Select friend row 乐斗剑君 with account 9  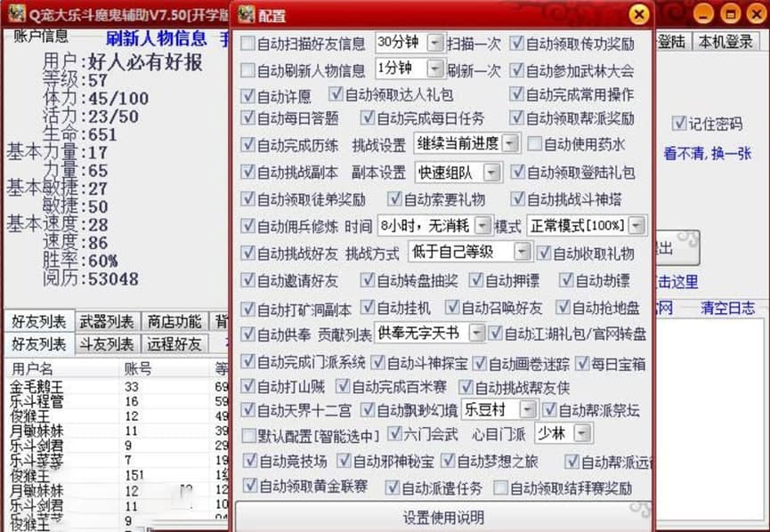pyautogui.click(x=118, y=446)
